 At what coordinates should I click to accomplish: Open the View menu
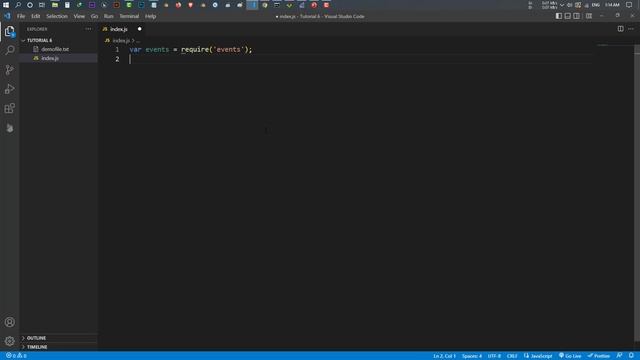pyautogui.click(x=79, y=16)
